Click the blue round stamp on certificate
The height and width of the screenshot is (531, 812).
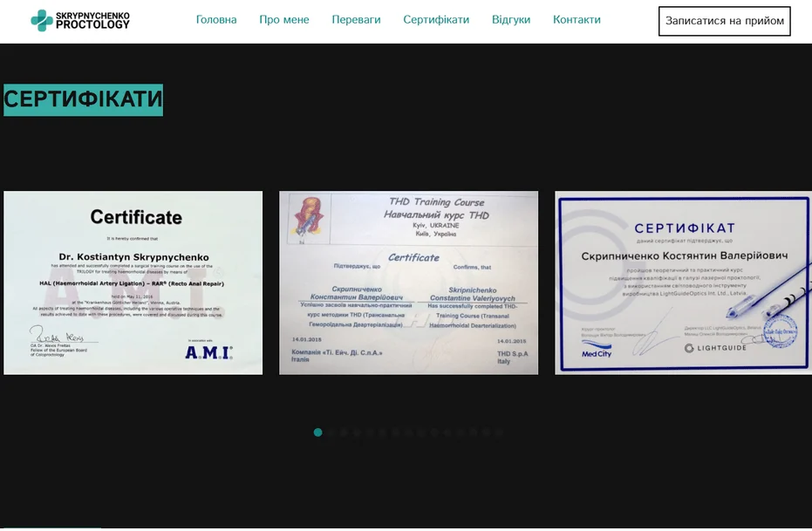pos(780,331)
